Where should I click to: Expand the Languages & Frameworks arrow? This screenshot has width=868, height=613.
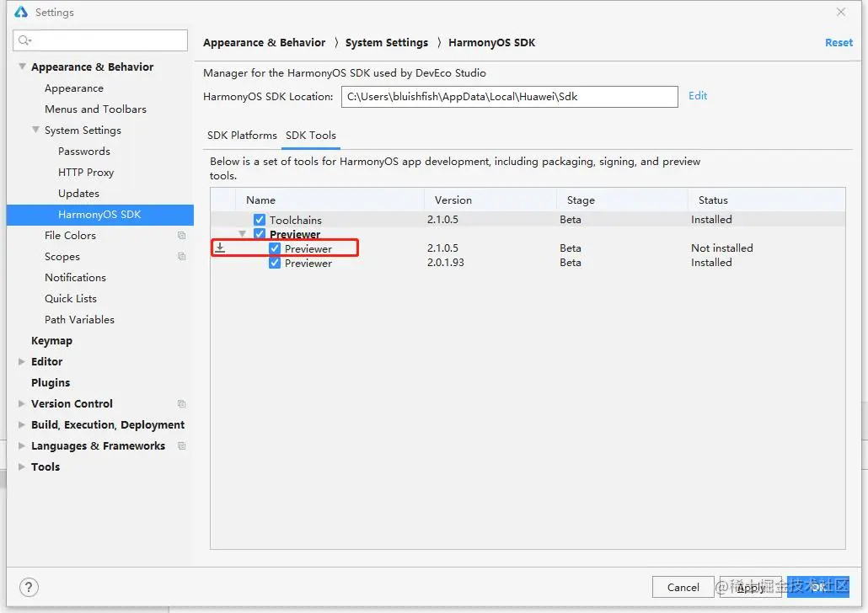(22, 445)
